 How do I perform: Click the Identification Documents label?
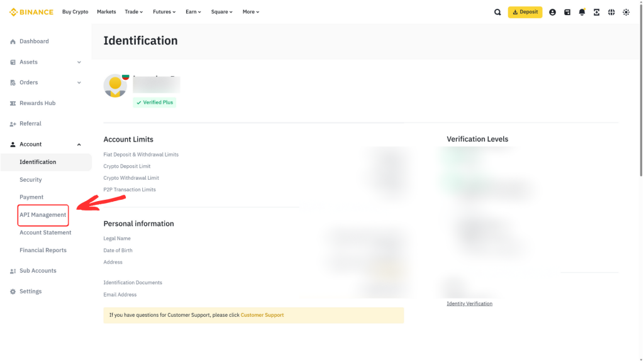(x=133, y=283)
